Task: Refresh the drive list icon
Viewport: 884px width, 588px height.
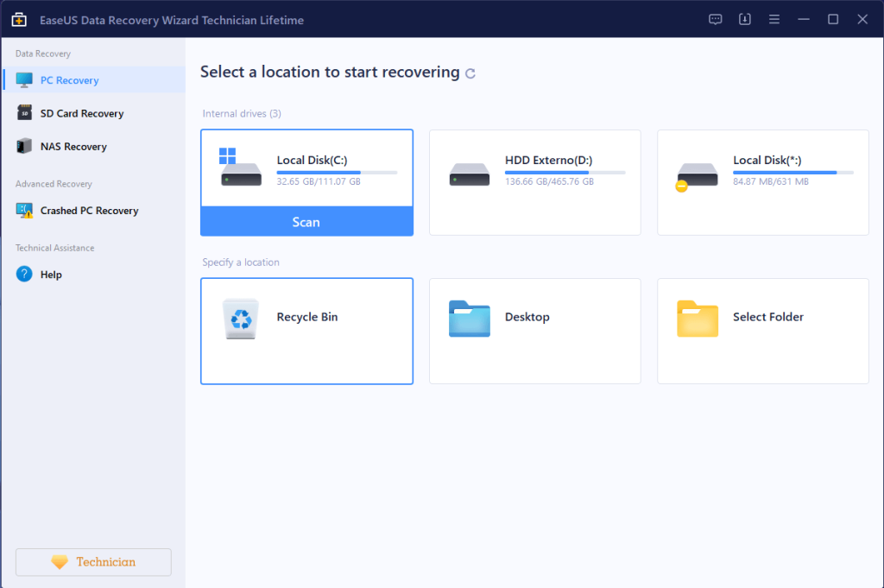Action: tap(470, 73)
